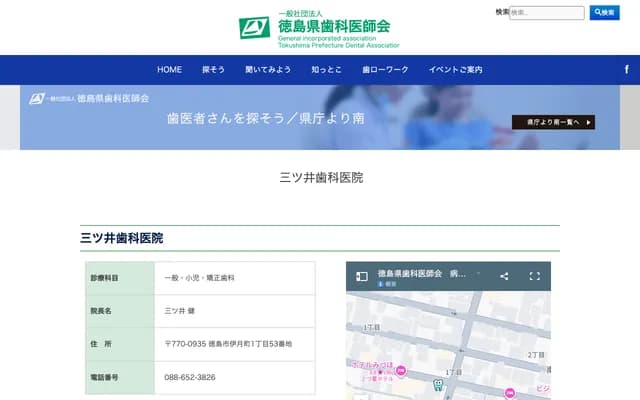Open the 歯ローワーク navigation item

[x=385, y=70]
